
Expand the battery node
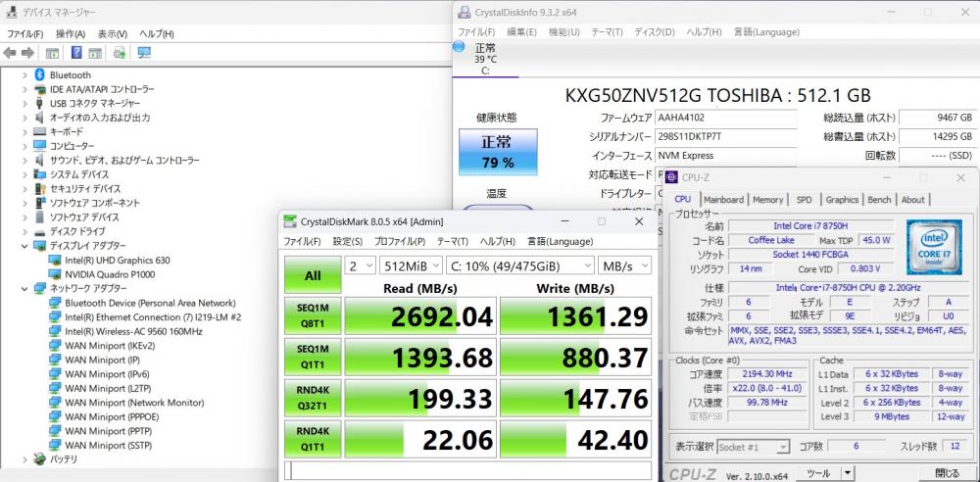pyautogui.click(x=24, y=459)
